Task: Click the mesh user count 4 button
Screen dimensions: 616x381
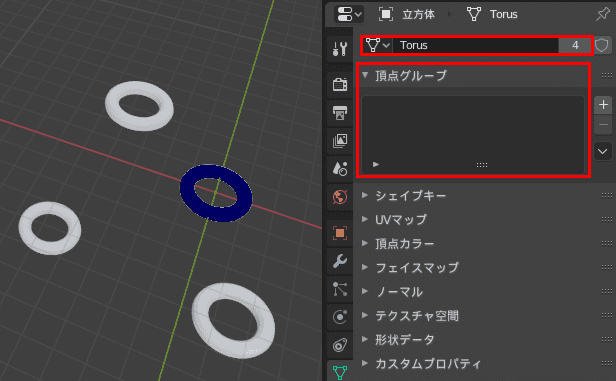Action: pos(575,45)
